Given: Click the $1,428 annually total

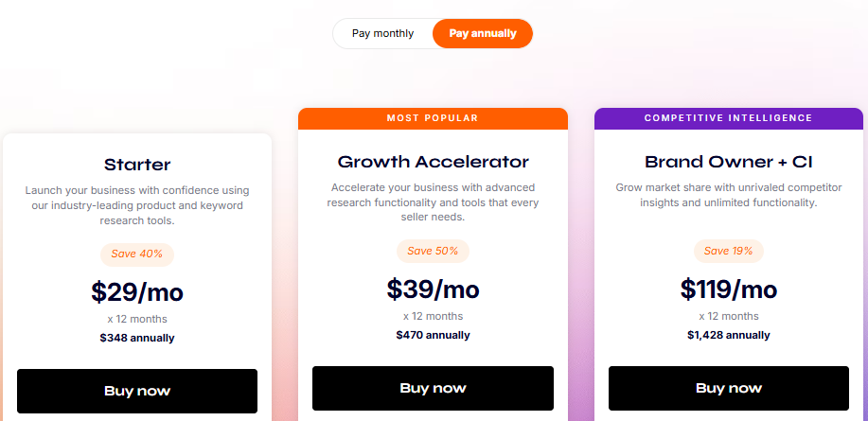Looking at the screenshot, I should click(x=729, y=335).
